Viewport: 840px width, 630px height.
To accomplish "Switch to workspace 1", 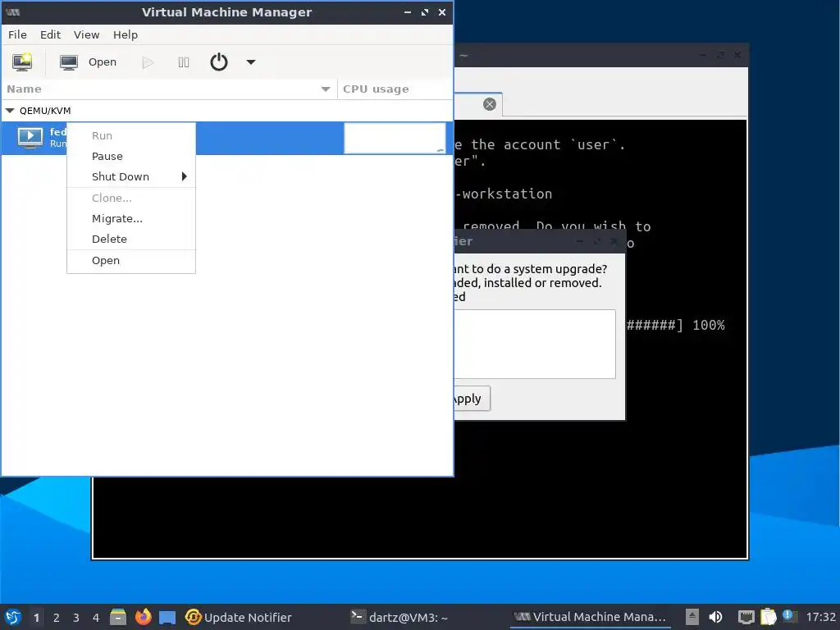I will tap(36, 618).
